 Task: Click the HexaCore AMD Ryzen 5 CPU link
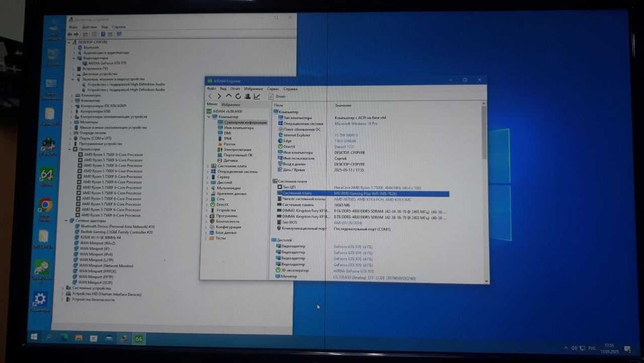tap(377, 188)
